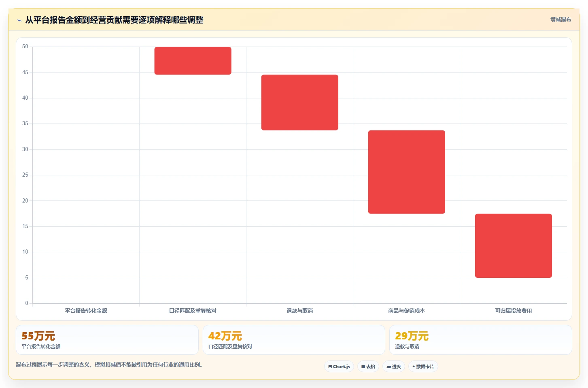Click the y-axis value 0
588x388 pixels.
coord(27,303)
